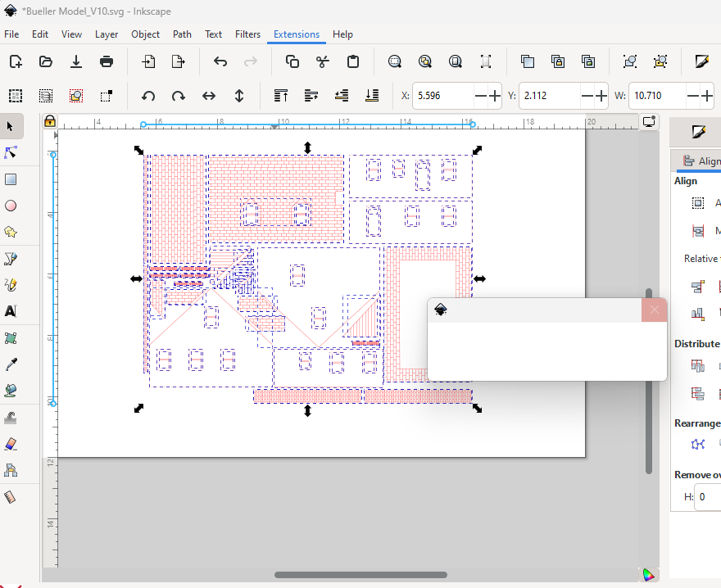721x588 pixels.
Task: Click the horizontal canvas scrollbar
Action: click(x=360, y=575)
